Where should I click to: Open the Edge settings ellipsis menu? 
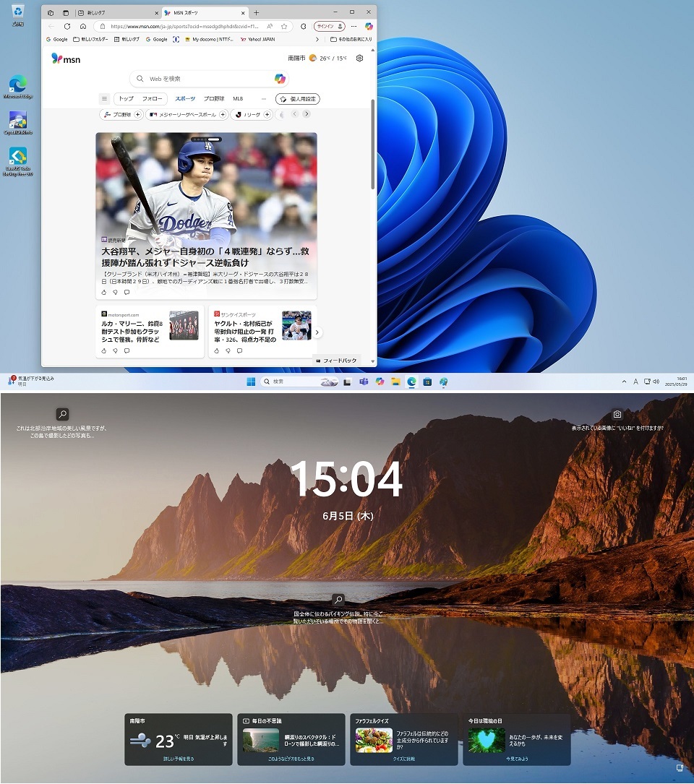click(x=354, y=26)
